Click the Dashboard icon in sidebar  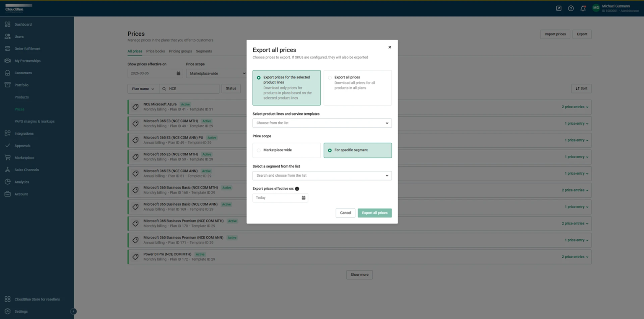point(8,24)
